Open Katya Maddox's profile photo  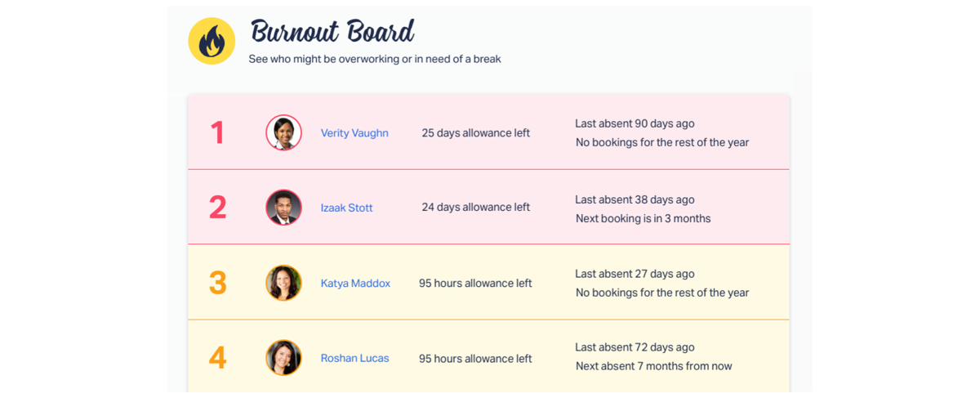click(283, 283)
